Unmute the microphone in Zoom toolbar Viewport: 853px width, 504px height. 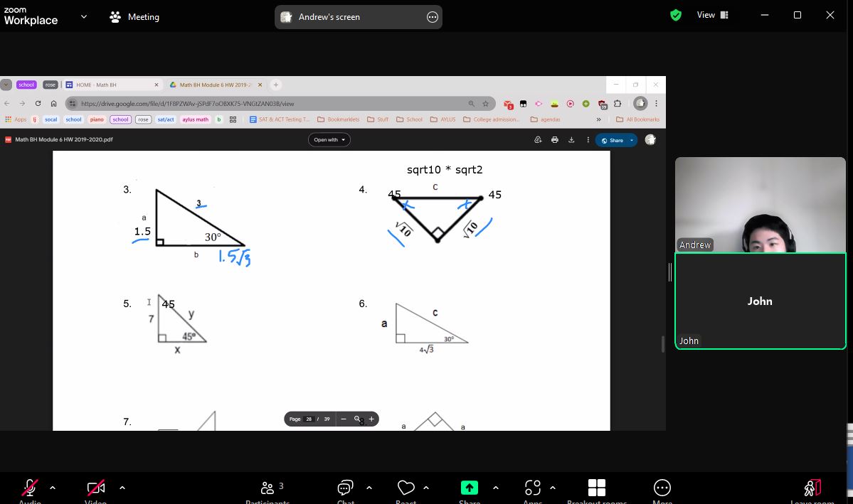(x=30, y=488)
